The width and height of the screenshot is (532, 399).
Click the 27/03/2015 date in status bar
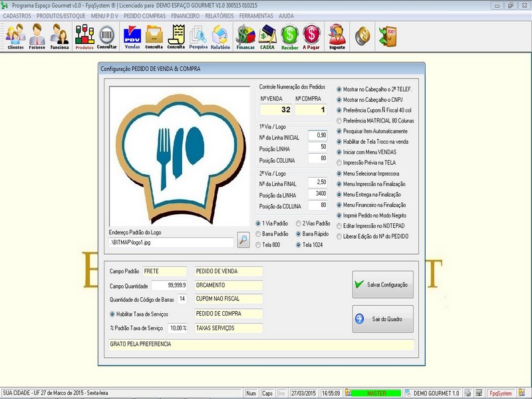click(x=304, y=393)
